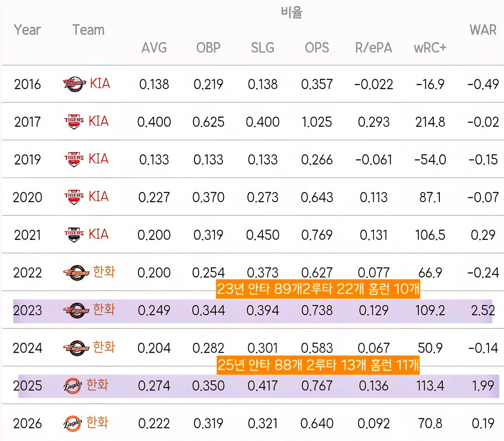Screen dimensions: 504x441
Task: Click the 한화 team link in 2023 row
Action: click(104, 310)
